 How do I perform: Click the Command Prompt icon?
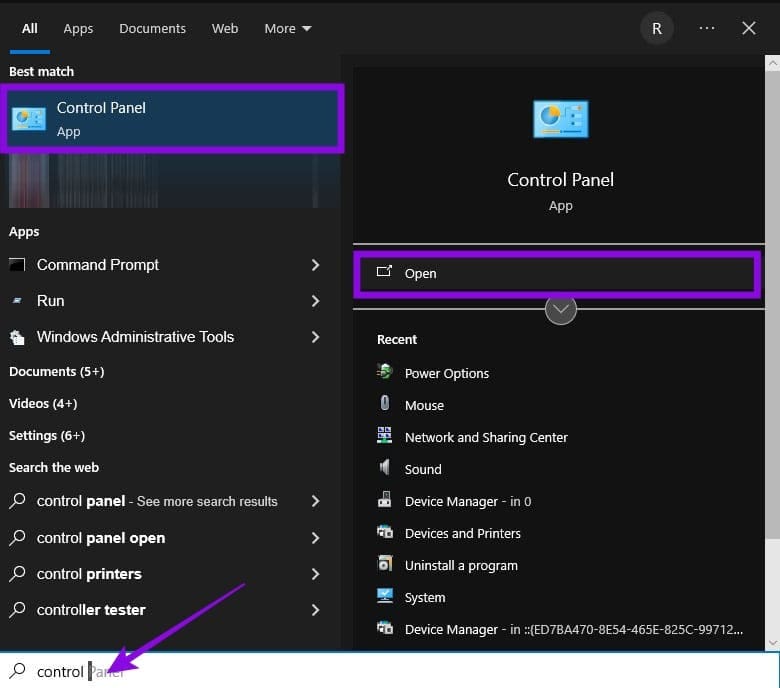coord(17,264)
